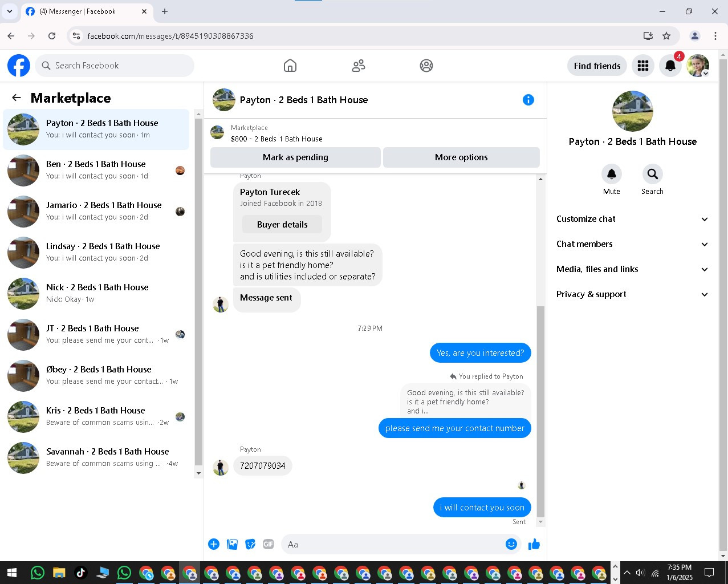Open the account profile picture menu
This screenshot has width=728, height=584.
[x=698, y=66]
